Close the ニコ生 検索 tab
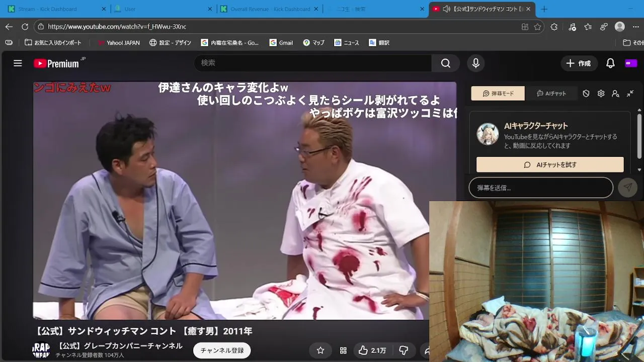 pyautogui.click(x=422, y=9)
